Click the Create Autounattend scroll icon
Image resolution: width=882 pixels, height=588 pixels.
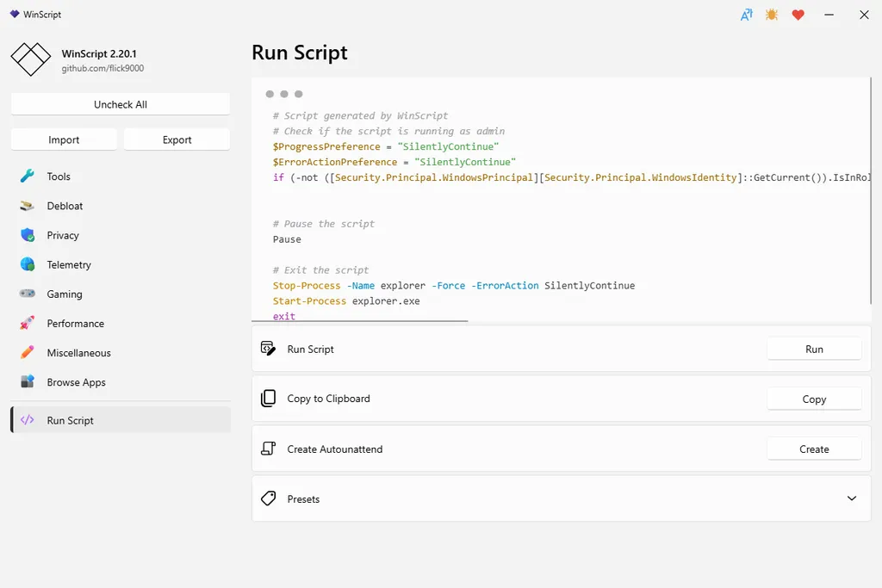coord(269,449)
